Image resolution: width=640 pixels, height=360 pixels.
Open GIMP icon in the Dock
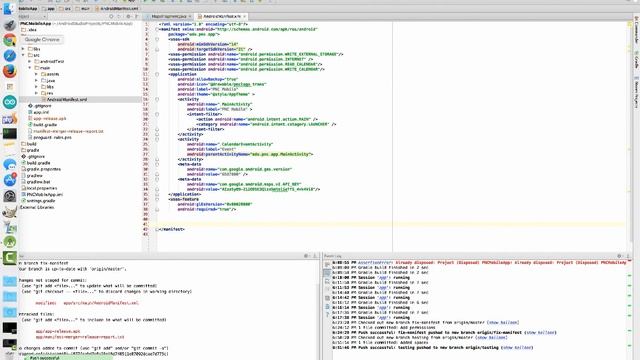[x=9, y=211]
